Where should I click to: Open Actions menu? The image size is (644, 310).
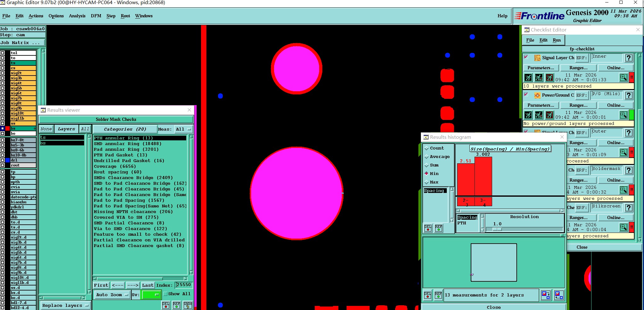(36, 16)
